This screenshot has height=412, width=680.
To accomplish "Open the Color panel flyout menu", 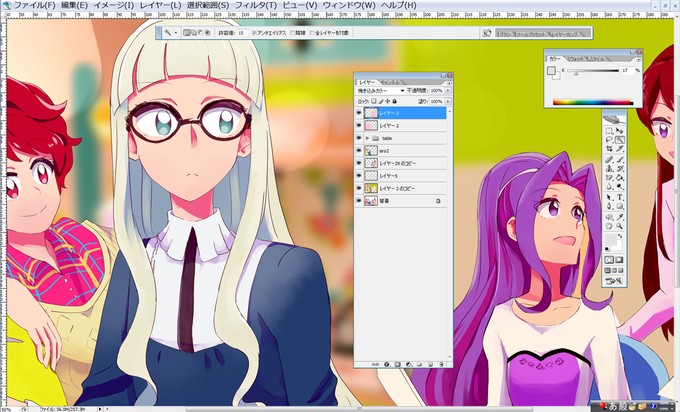I will [x=638, y=59].
